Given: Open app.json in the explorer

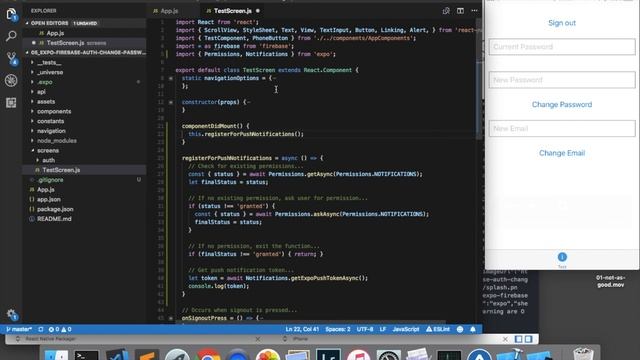Looking at the screenshot, I should coord(49,200).
